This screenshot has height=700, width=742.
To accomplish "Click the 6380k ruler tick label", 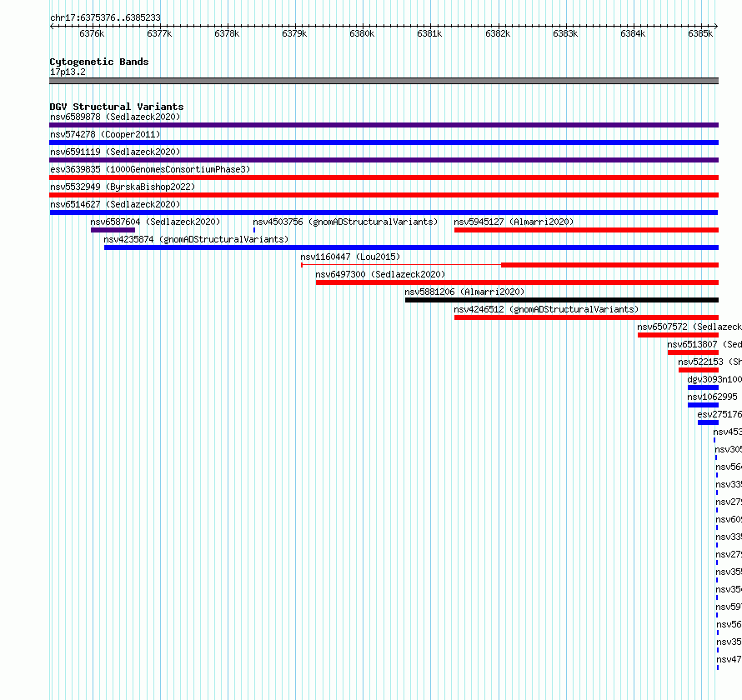I will 362,33.
